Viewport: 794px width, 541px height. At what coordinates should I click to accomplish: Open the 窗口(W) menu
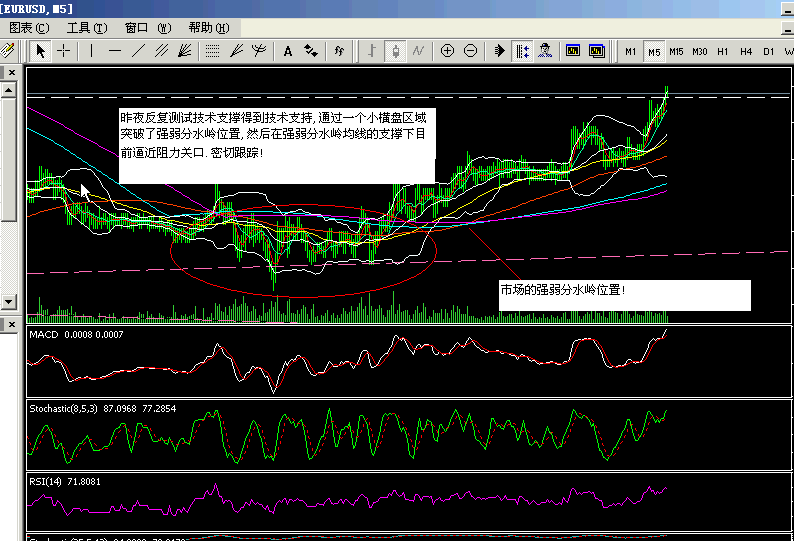pos(148,27)
